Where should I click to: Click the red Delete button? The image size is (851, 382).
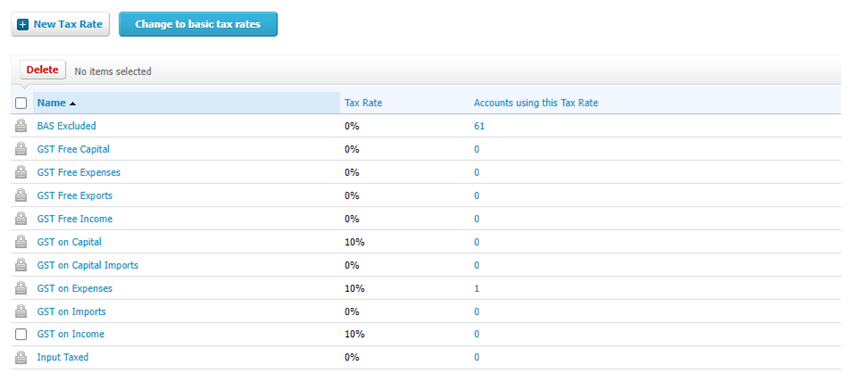(42, 70)
